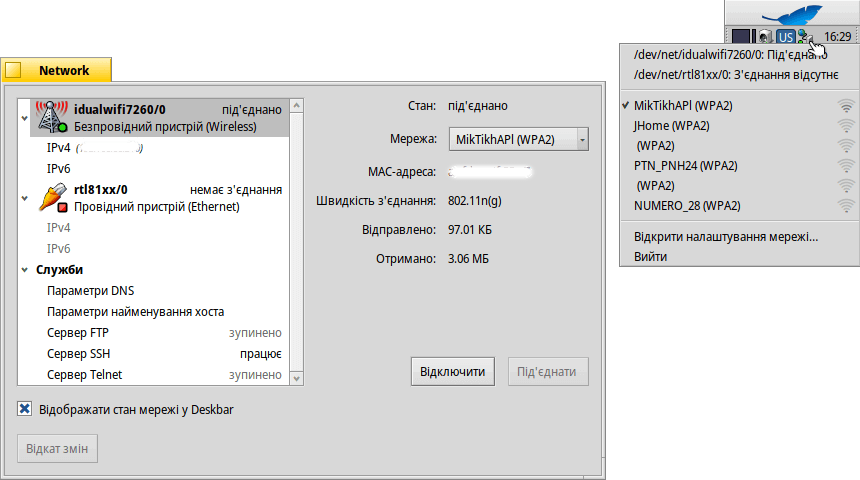Click the Ethernet plug icon for rtl81xx/0

(53, 198)
